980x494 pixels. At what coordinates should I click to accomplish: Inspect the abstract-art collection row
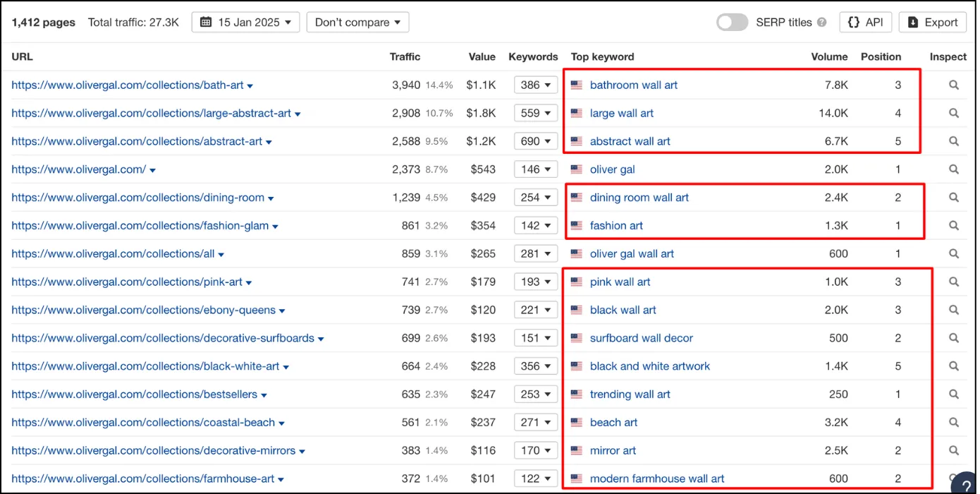point(953,141)
